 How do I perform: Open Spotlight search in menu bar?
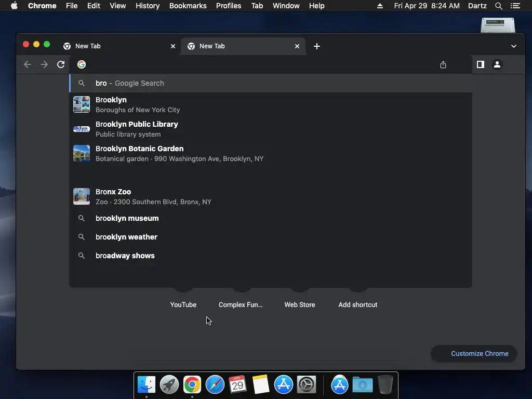pyautogui.click(x=498, y=6)
